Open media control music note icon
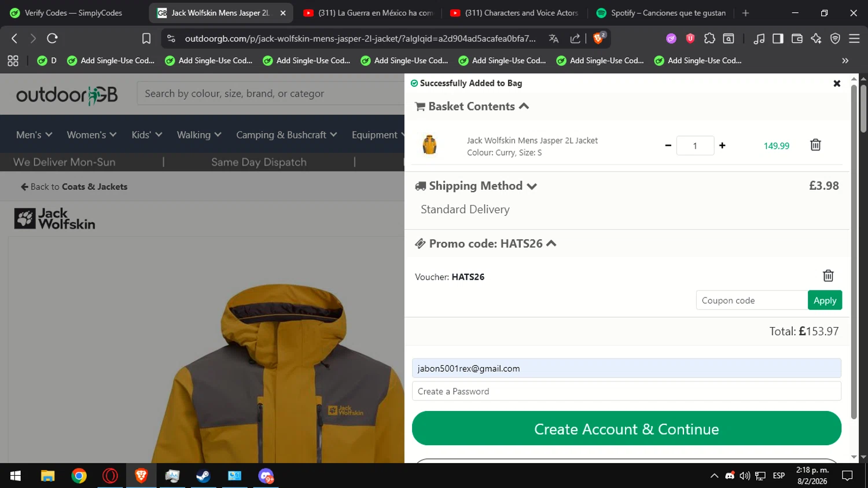This screenshot has height=488, width=868. point(759,38)
